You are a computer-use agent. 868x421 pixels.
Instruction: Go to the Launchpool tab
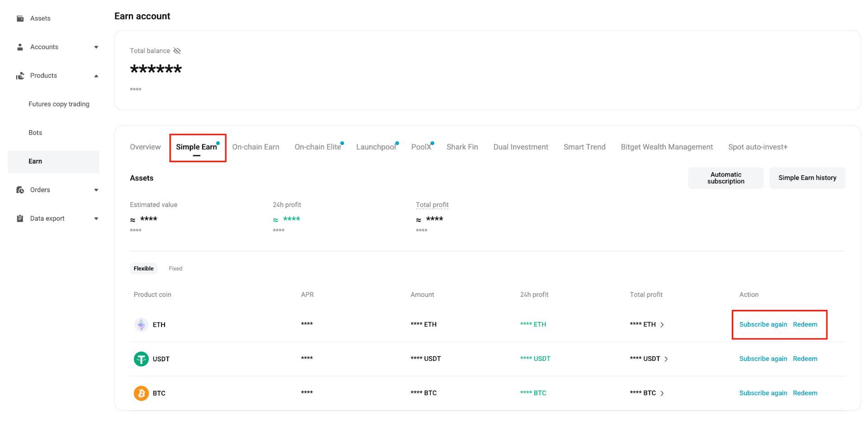376,147
